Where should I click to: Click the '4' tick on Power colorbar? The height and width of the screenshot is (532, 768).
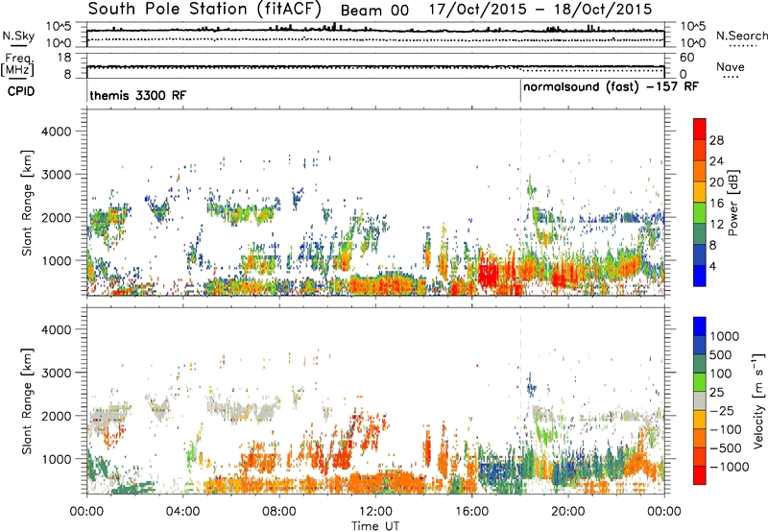pyautogui.click(x=712, y=266)
